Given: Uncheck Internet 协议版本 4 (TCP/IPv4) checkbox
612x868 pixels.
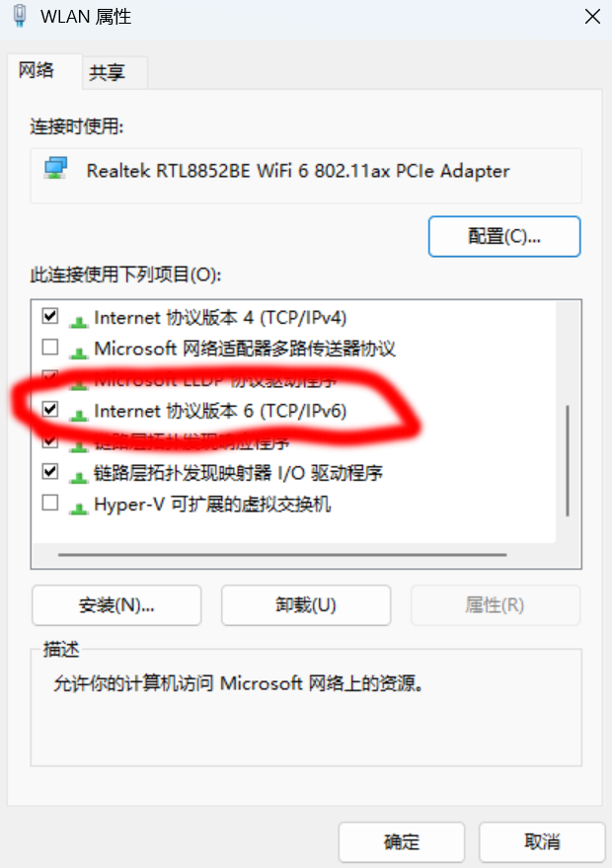Looking at the screenshot, I should 50,316.
